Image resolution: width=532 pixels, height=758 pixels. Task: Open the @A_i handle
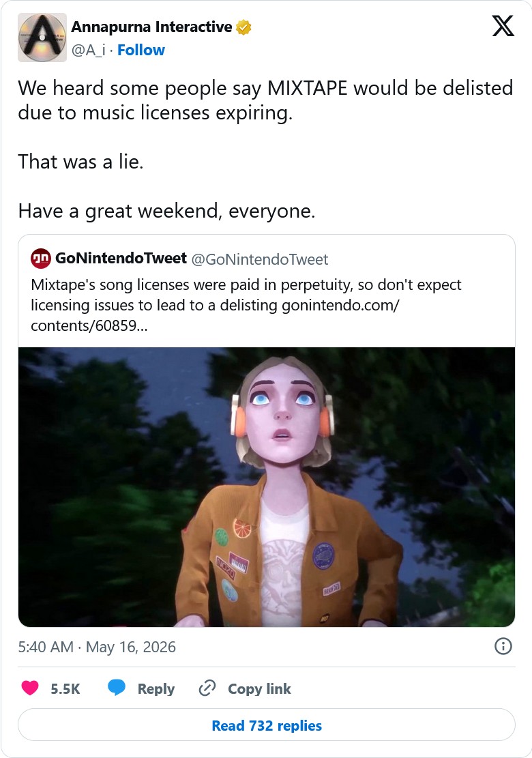(89, 50)
